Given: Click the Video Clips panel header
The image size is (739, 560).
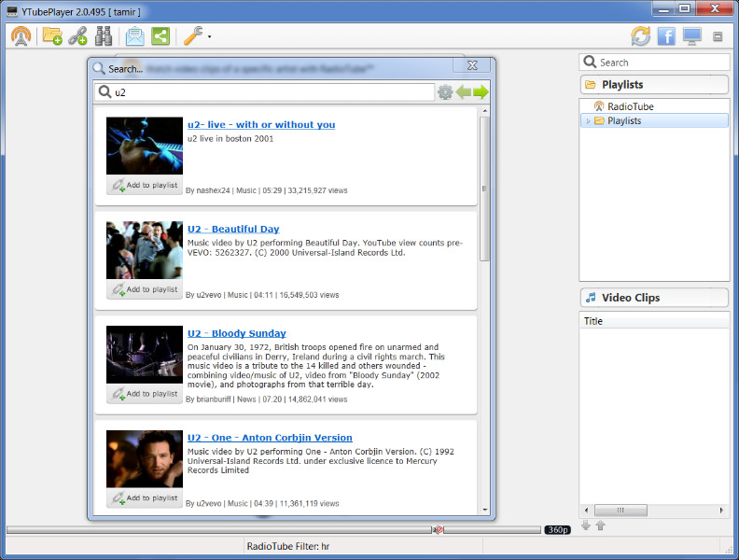Looking at the screenshot, I should pos(654,298).
